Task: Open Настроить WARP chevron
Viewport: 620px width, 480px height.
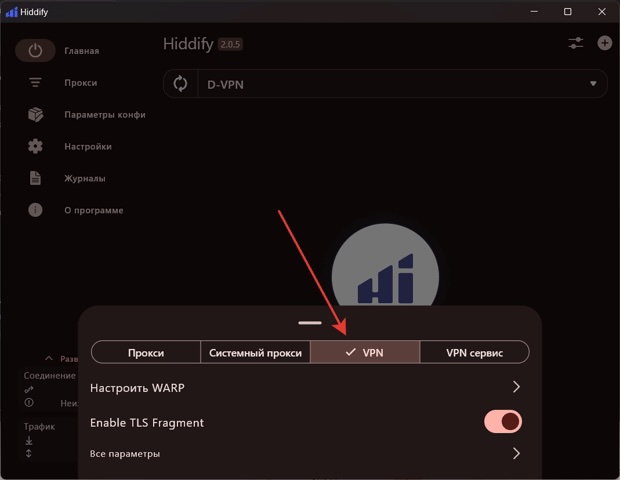Action: (x=516, y=387)
